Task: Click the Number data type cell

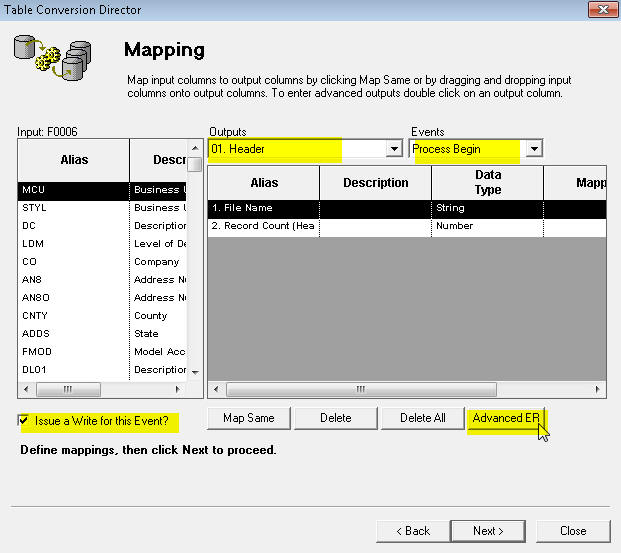Action: tap(488, 226)
